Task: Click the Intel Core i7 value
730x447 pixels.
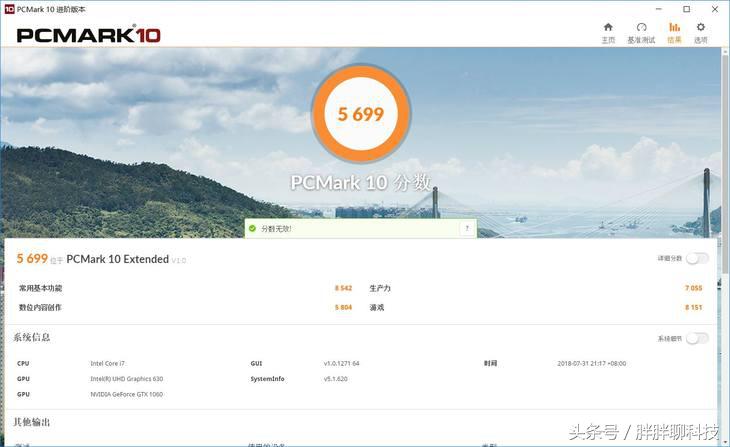Action: [x=108, y=363]
